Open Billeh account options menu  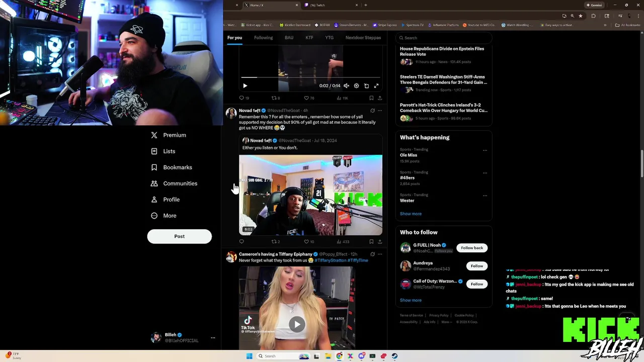tap(213, 337)
